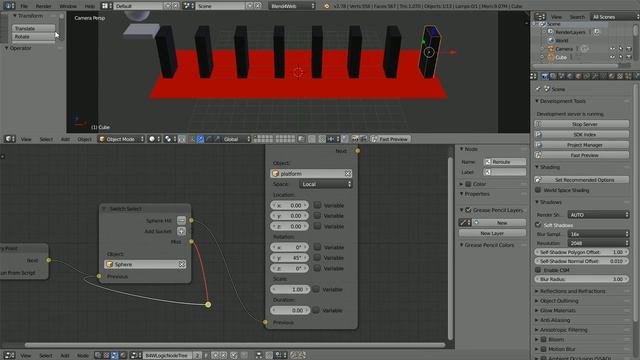The image size is (640, 360).
Task: Open the World properties tab
Action: 570,76
